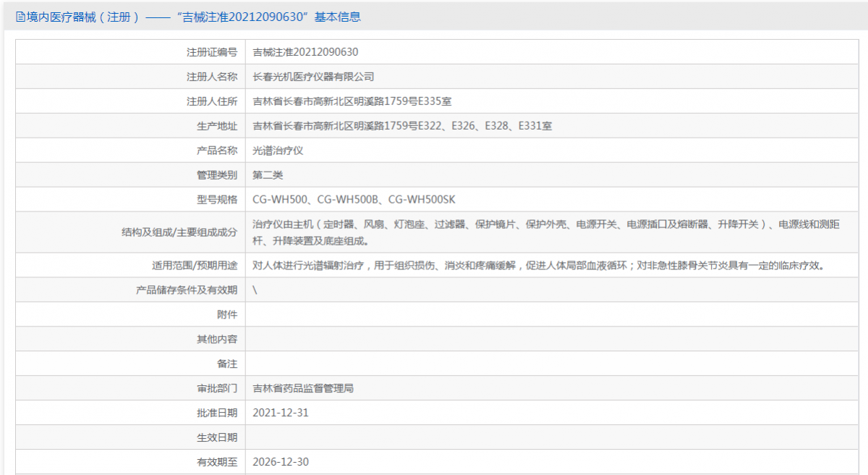Image resolution: width=868 pixels, height=475 pixels.
Task: Select registration number 吉械注准20212090630 in the table
Action: tap(305, 52)
